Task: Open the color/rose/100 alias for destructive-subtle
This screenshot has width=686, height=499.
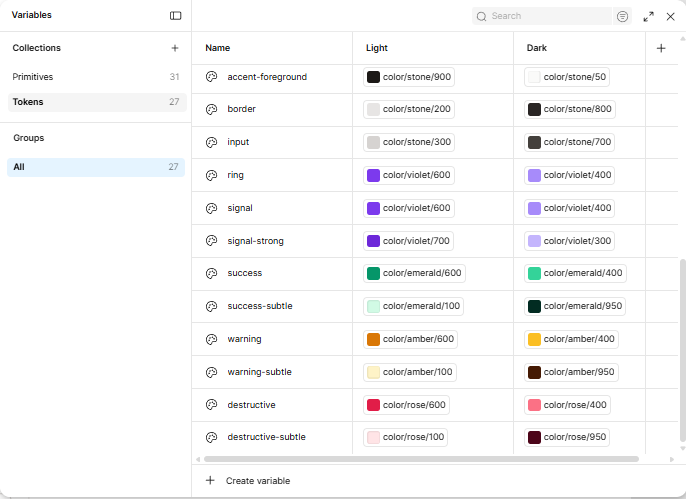Action: pyautogui.click(x=405, y=437)
